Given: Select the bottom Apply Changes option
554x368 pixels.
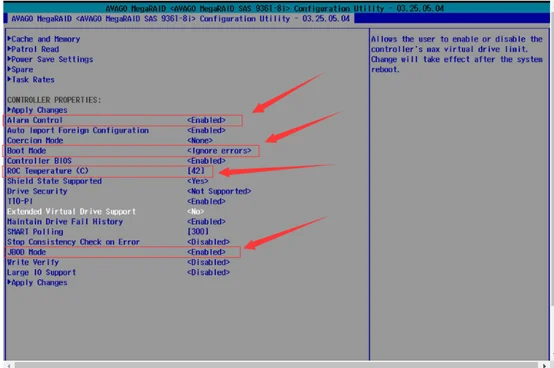Looking at the screenshot, I should pyautogui.click(x=37, y=283).
